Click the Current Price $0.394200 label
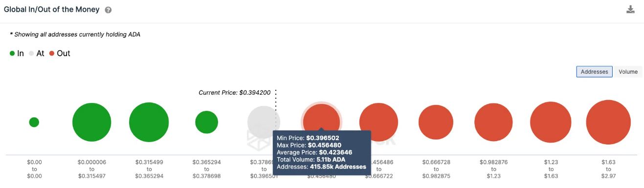 (234, 92)
